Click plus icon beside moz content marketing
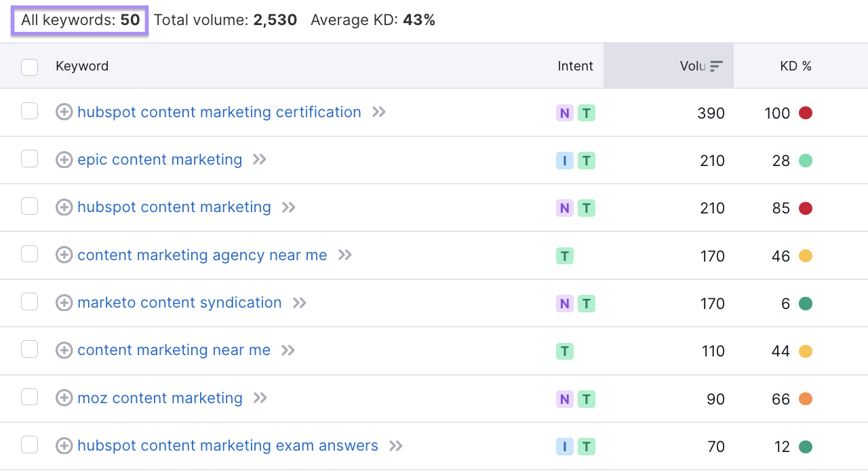 coord(64,398)
